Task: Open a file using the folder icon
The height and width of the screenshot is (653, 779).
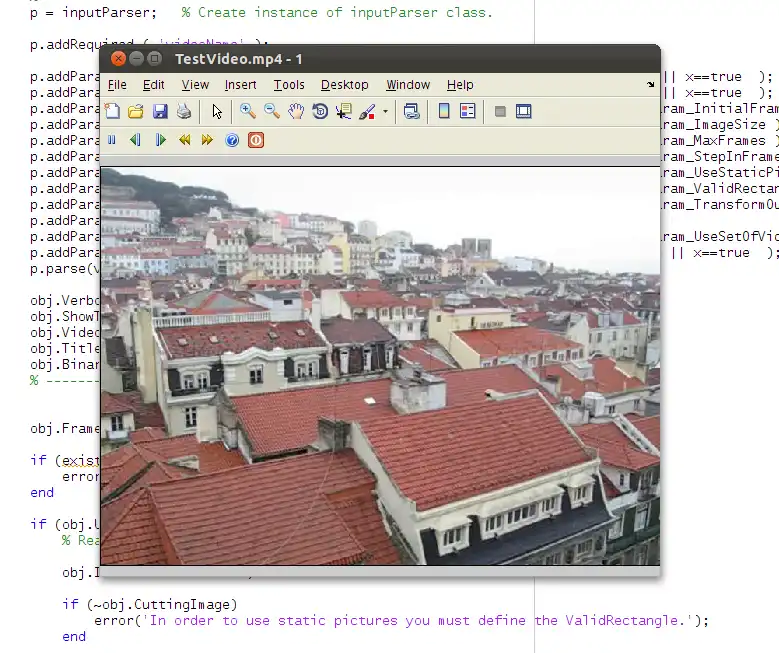Action: tap(136, 111)
